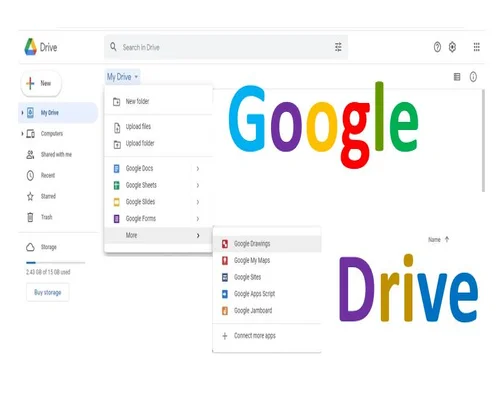Click the plus icon beside Connect more apps

coord(225,336)
